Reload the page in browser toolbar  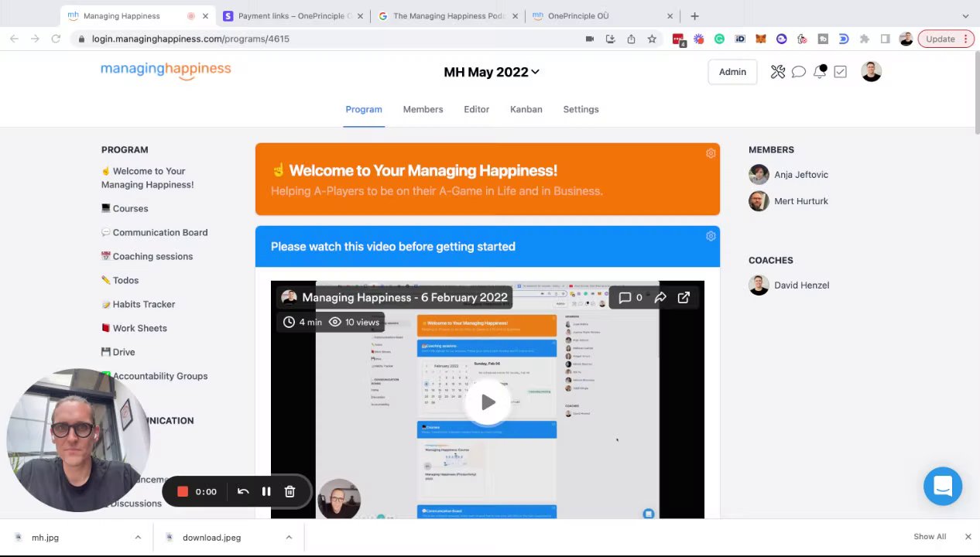pyautogui.click(x=56, y=39)
